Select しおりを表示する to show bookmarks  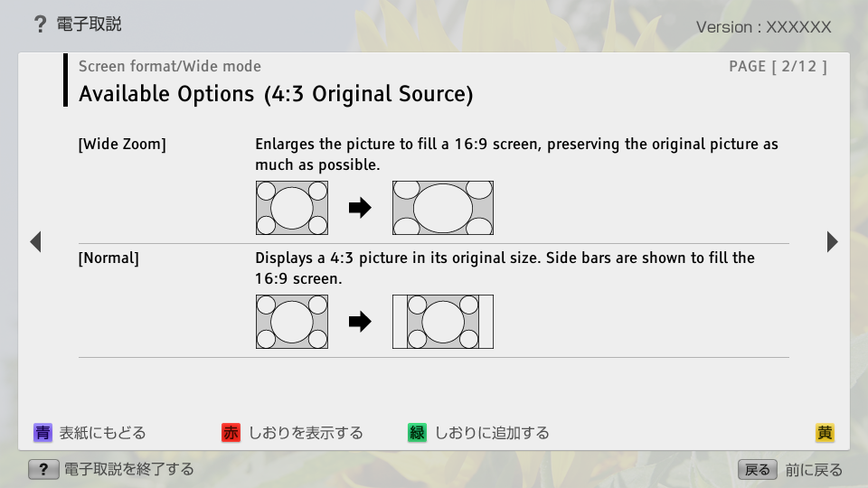pos(306,433)
